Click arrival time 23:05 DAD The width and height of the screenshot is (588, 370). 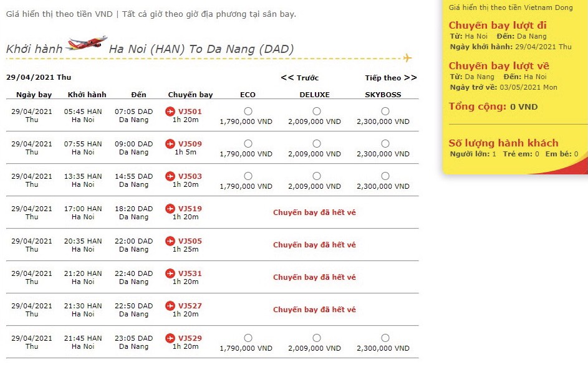click(x=134, y=338)
